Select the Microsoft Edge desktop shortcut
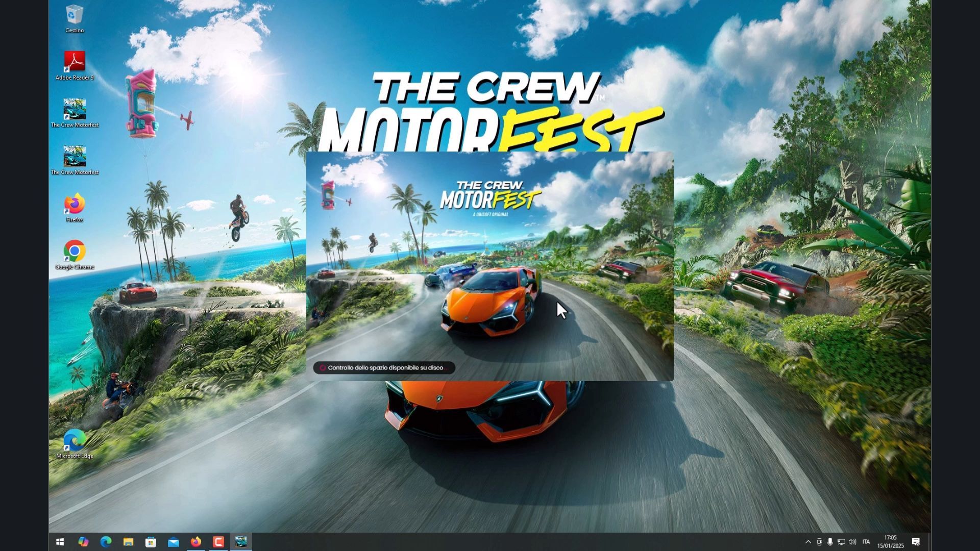980x551 pixels. (75, 444)
